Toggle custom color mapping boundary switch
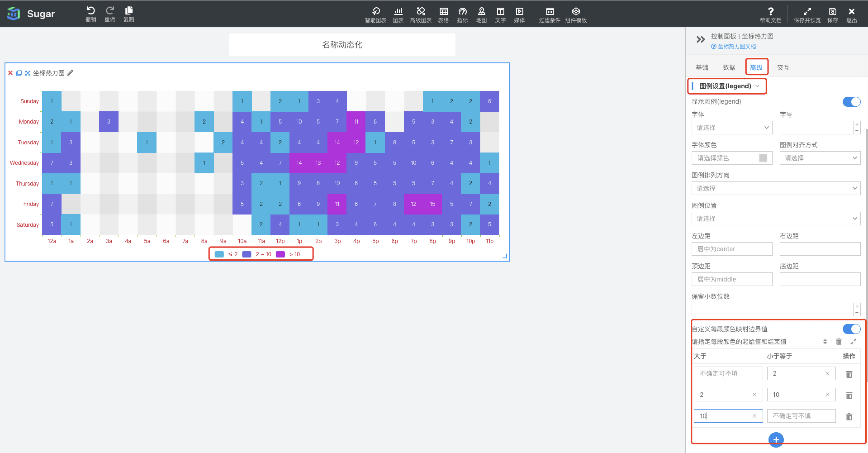 851,329
